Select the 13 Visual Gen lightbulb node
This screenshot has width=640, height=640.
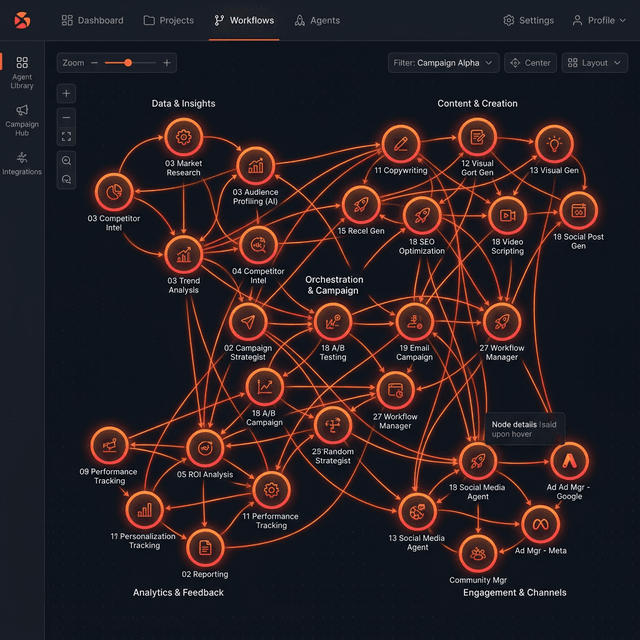[553, 144]
